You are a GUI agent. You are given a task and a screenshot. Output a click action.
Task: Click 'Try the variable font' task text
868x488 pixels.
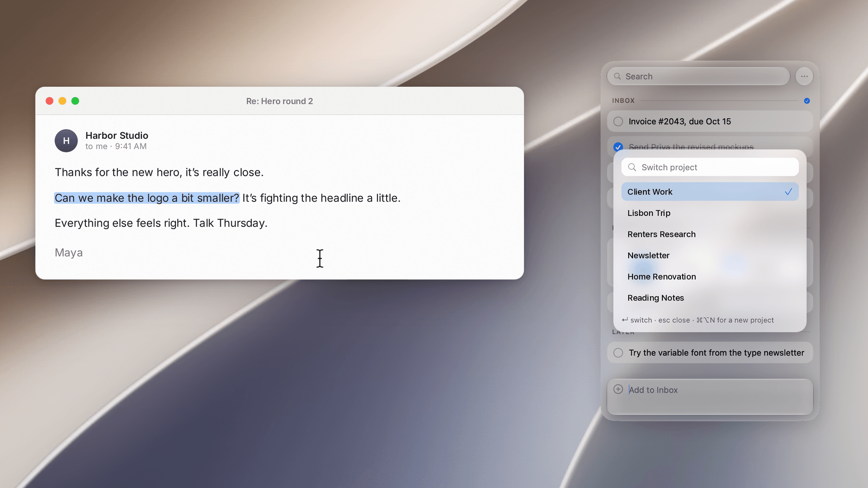(716, 353)
